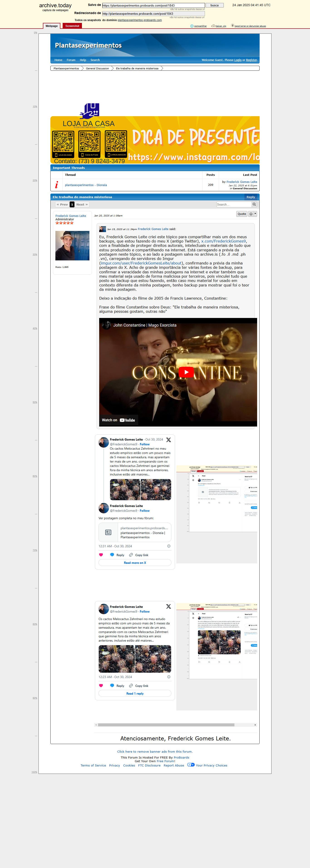Click the Prev pagination button
Screen dimensions: 310x868
pyautogui.click(x=62, y=204)
